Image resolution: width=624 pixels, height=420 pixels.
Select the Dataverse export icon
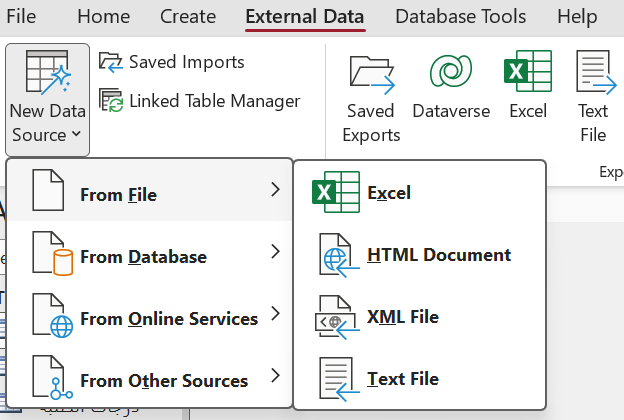tap(451, 71)
